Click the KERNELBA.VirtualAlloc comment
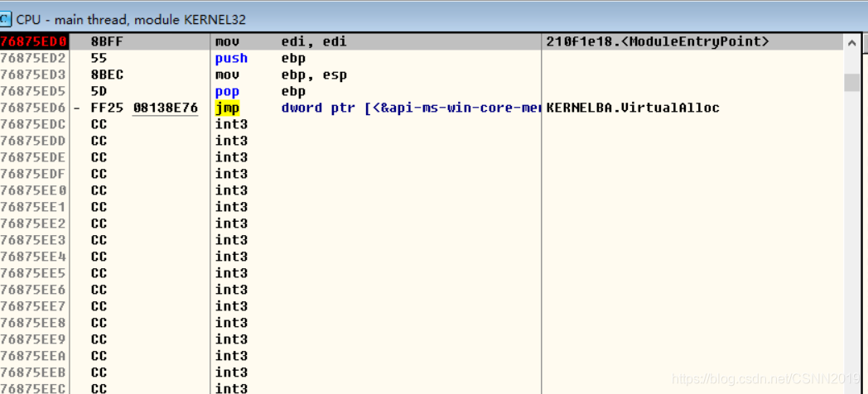The height and width of the screenshot is (394, 868). click(633, 108)
